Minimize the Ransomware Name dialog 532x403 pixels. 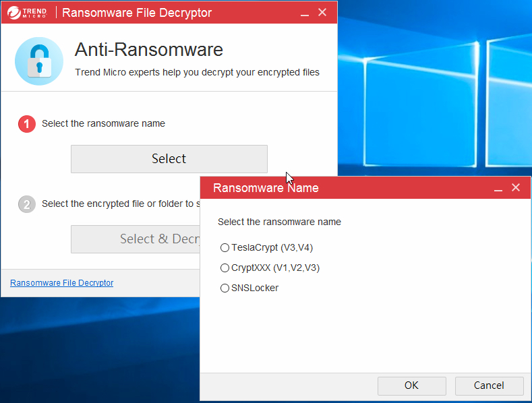[498, 188]
